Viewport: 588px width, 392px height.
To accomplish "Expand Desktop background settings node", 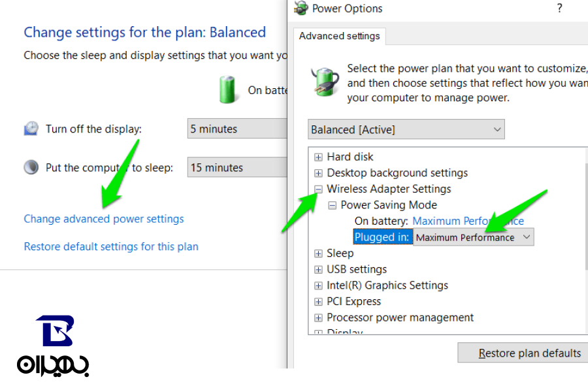I will pyautogui.click(x=318, y=173).
